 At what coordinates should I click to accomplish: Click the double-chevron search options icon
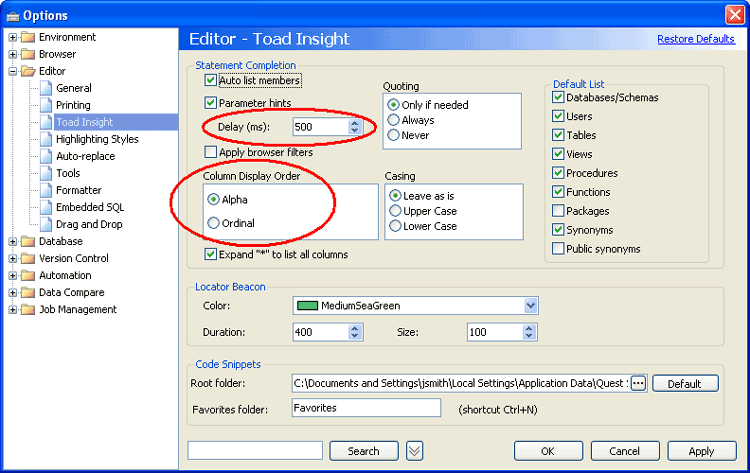(x=414, y=451)
